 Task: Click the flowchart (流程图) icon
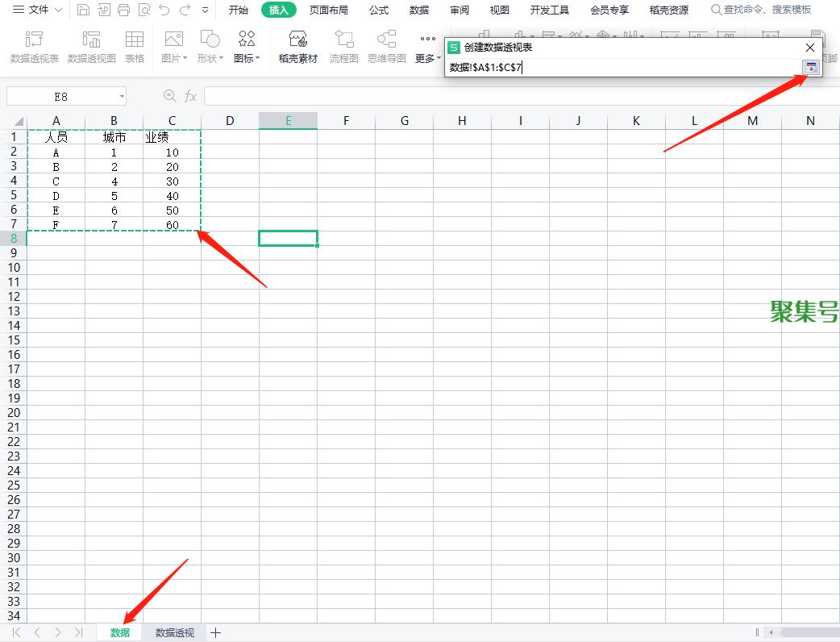(x=344, y=47)
